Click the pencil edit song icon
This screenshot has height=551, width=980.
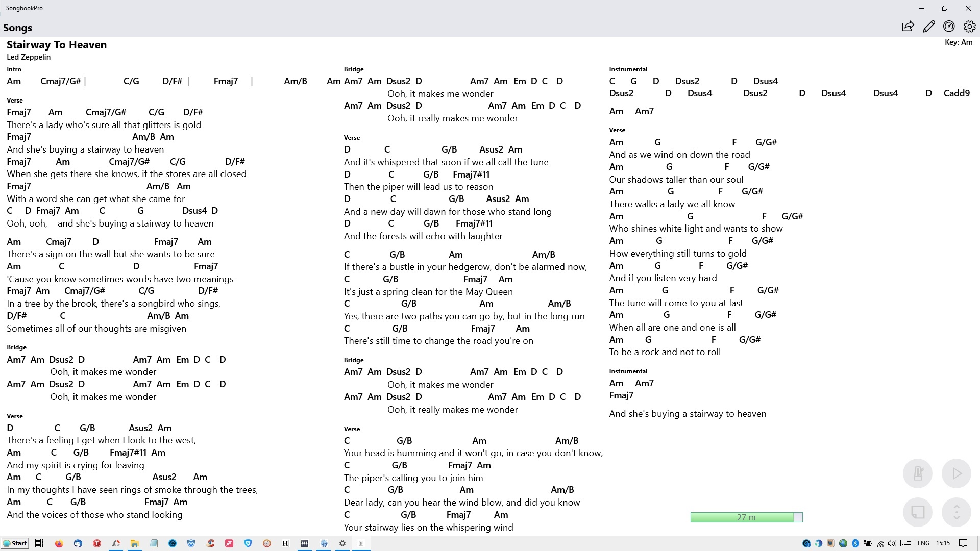(928, 27)
